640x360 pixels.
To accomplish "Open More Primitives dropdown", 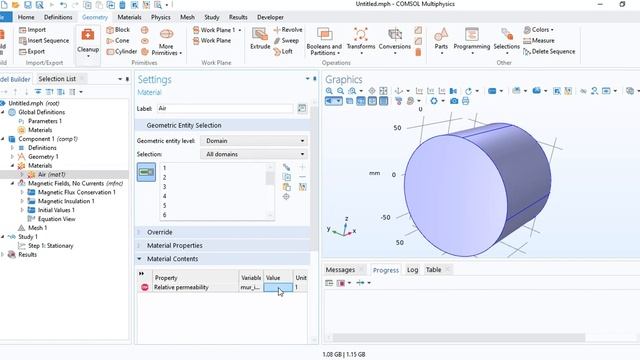I will point(166,42).
